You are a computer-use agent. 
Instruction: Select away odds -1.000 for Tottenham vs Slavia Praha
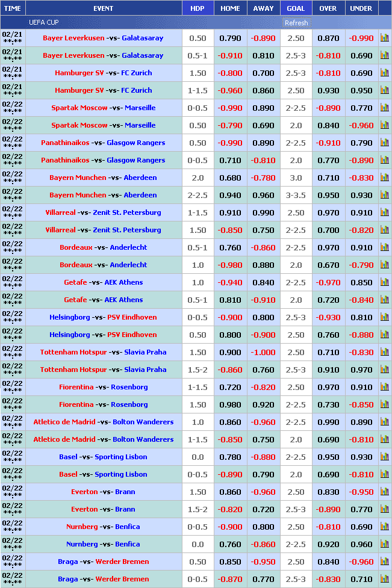point(263,352)
